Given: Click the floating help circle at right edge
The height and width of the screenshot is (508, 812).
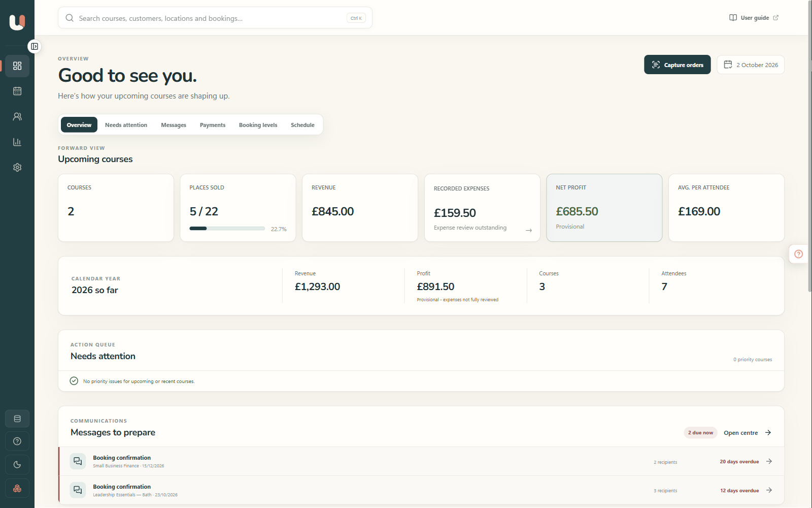Looking at the screenshot, I should [x=799, y=254].
